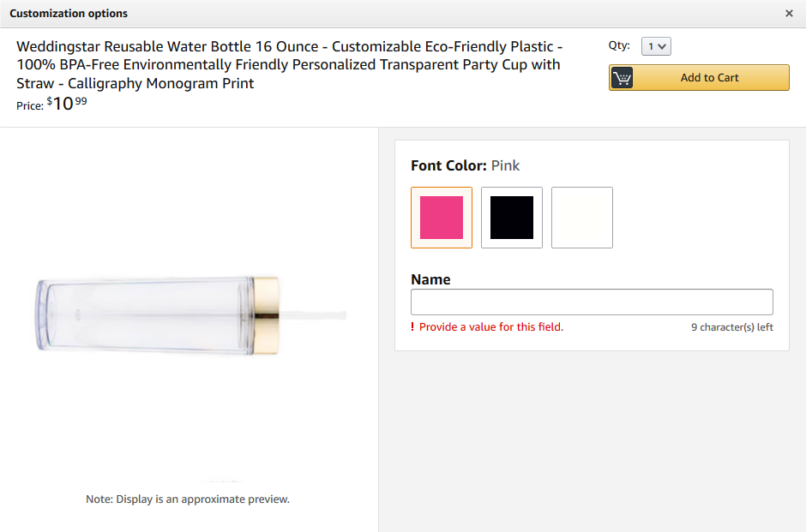The image size is (806, 532).
Task: Click the shopping cart icon
Action: tap(623, 78)
